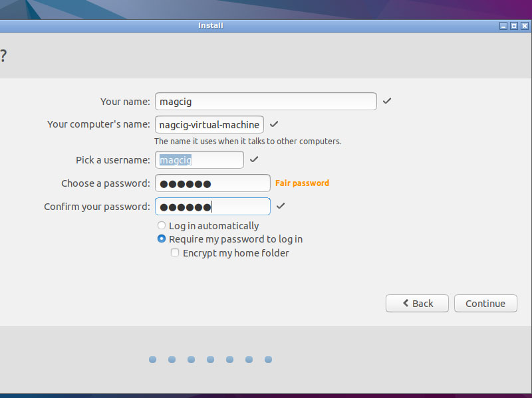Click the 'Choose a password:' label

click(106, 183)
